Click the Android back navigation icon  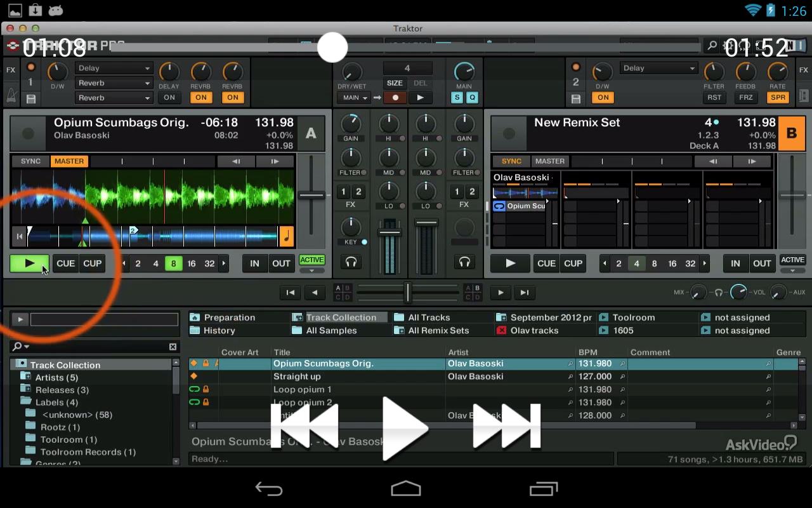[x=268, y=488]
